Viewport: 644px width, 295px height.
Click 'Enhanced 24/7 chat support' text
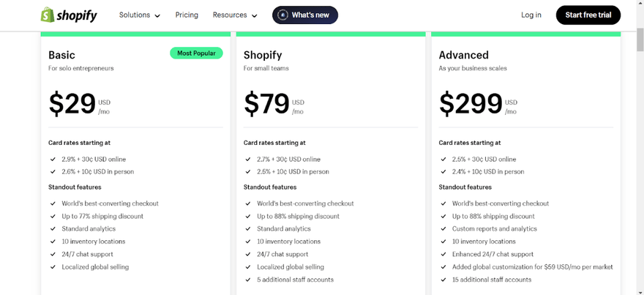493,254
